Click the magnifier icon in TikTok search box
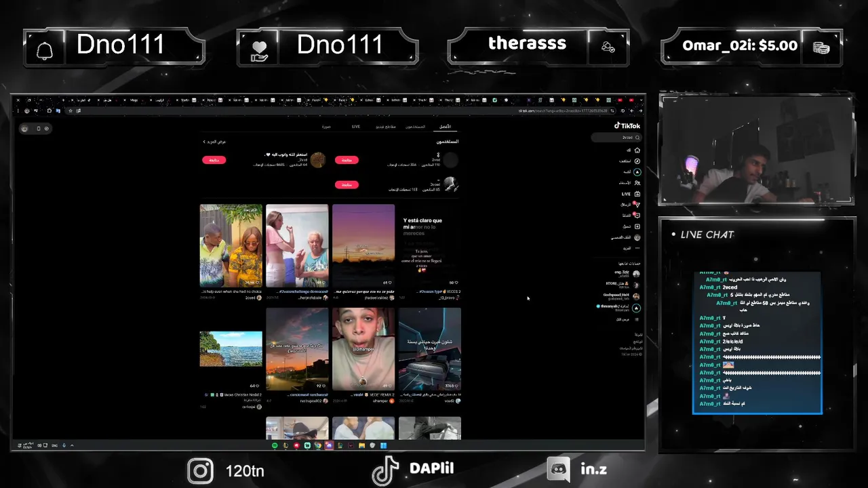 (x=637, y=138)
